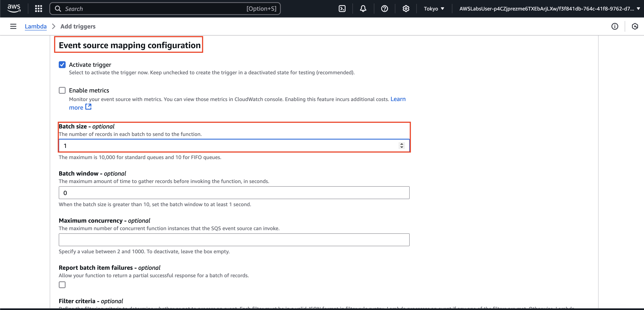Launch CloudShell from the top bar
The image size is (644, 310).
click(x=342, y=9)
